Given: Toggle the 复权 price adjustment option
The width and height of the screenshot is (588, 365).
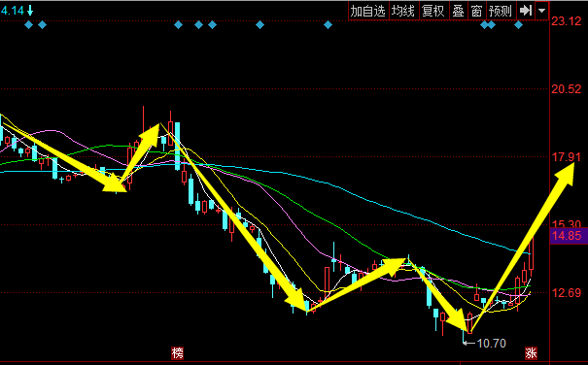Looking at the screenshot, I should [433, 11].
